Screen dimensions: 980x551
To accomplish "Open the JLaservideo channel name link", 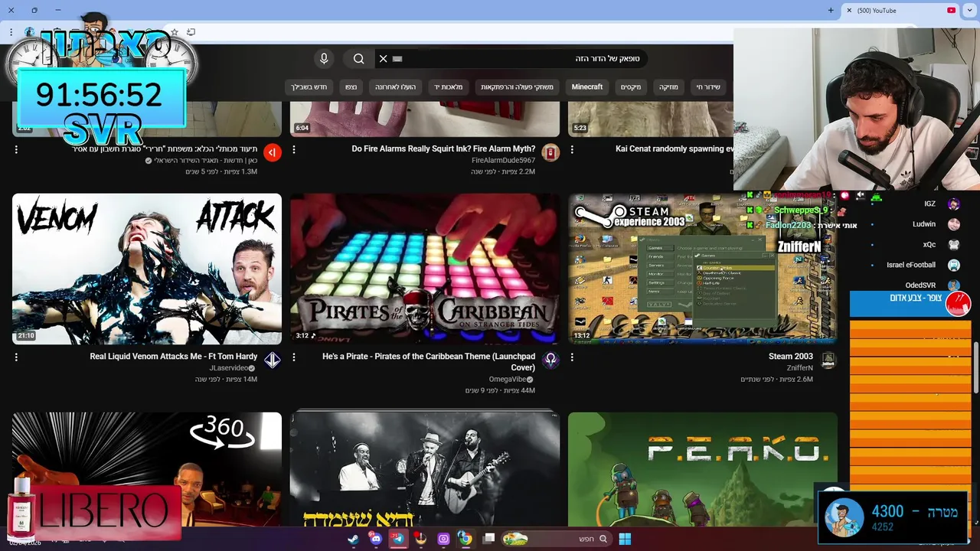I will point(229,368).
